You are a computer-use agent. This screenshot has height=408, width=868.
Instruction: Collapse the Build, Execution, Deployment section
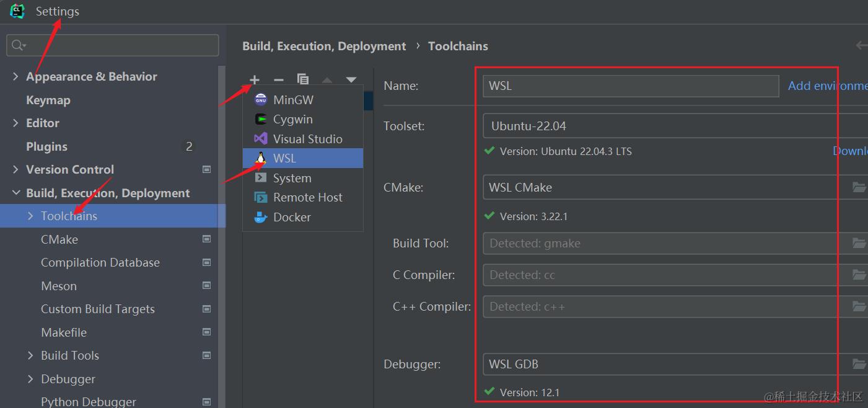tap(16, 193)
